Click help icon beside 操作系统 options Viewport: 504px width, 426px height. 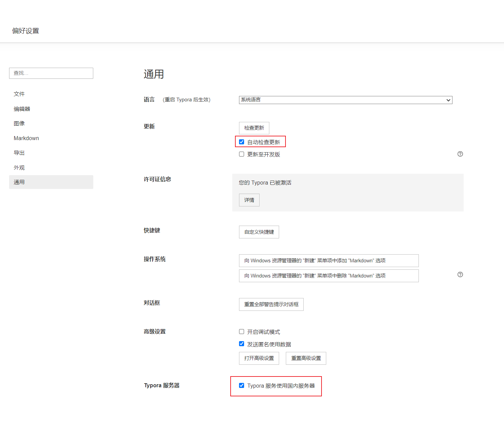460,274
